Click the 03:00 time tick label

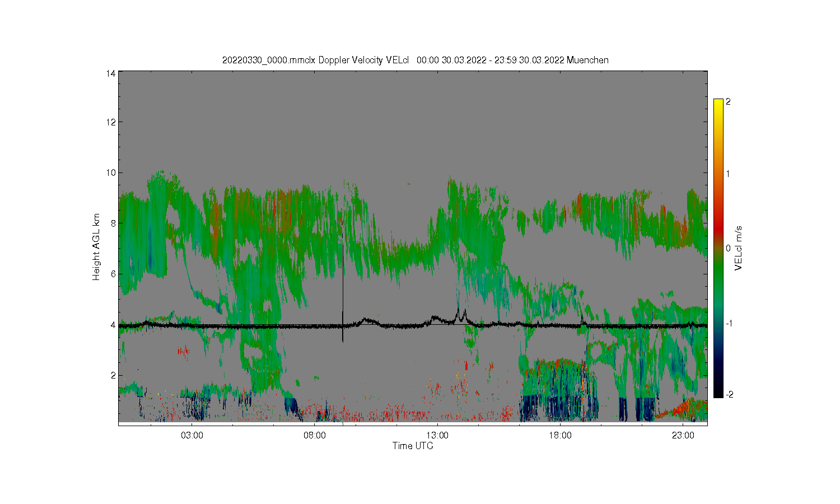click(x=192, y=435)
